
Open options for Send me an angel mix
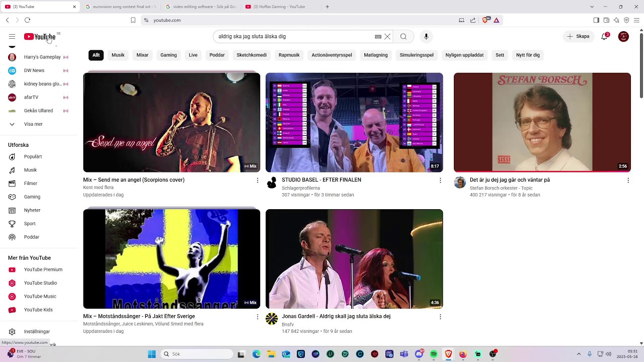tap(258, 180)
